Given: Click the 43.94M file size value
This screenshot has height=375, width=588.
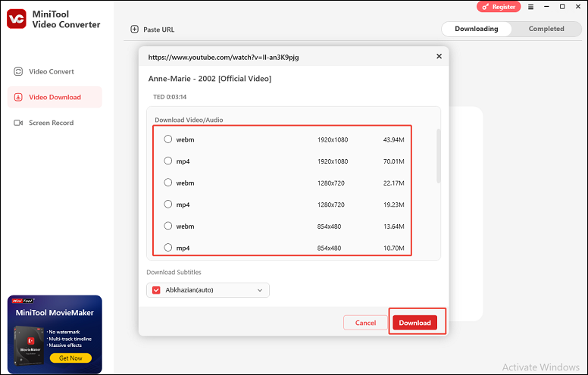Looking at the screenshot, I should [x=394, y=140].
